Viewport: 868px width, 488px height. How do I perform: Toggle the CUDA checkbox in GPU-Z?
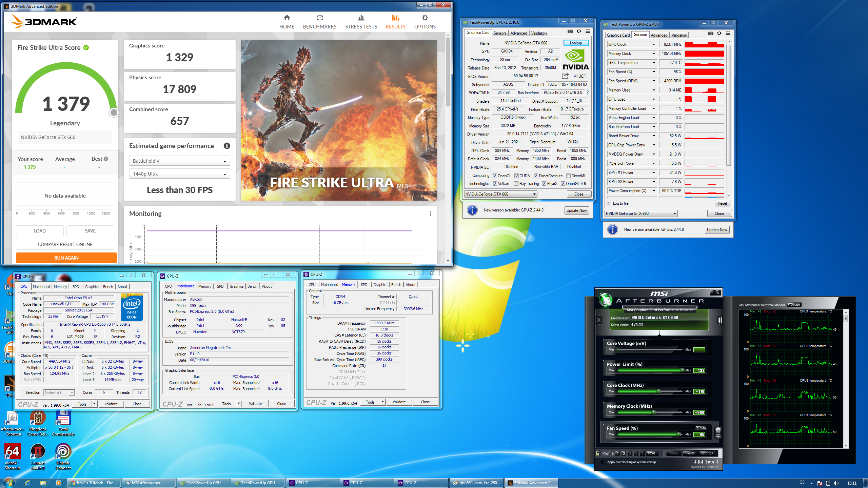pyautogui.click(x=516, y=176)
